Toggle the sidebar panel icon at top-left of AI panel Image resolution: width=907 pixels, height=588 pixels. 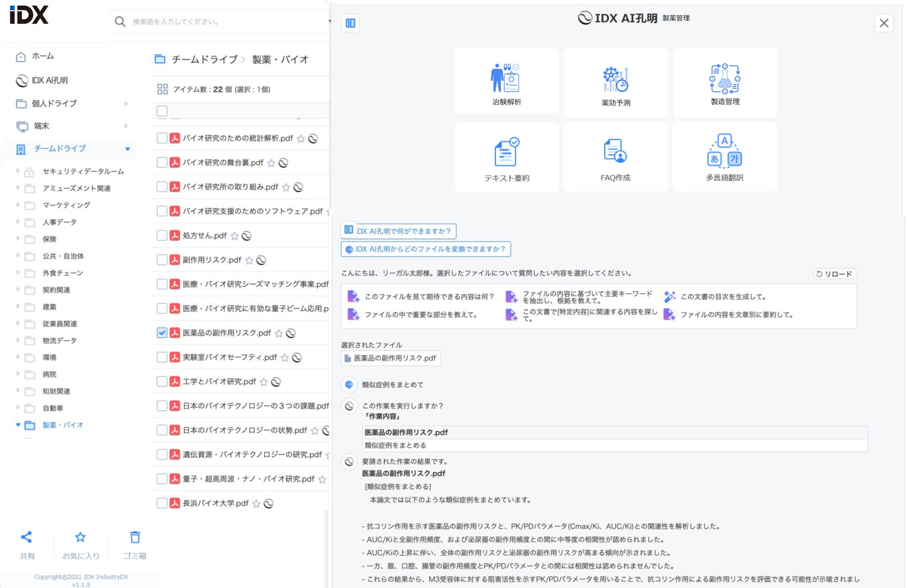coord(350,23)
